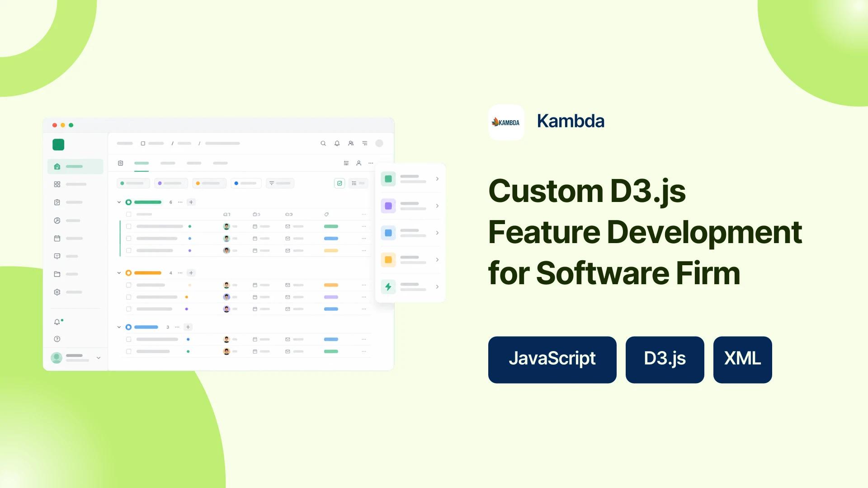
Task: Expand the green square item's arrow in panel
Action: [437, 179]
